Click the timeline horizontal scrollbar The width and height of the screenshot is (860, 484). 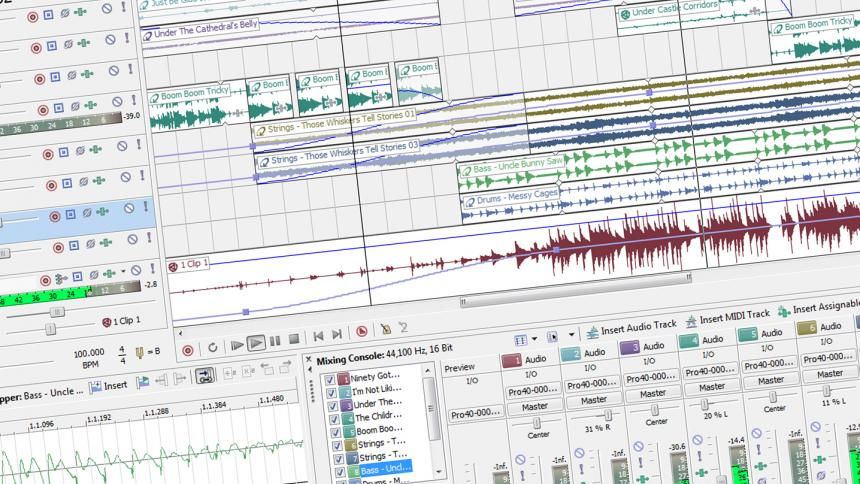pos(574,289)
